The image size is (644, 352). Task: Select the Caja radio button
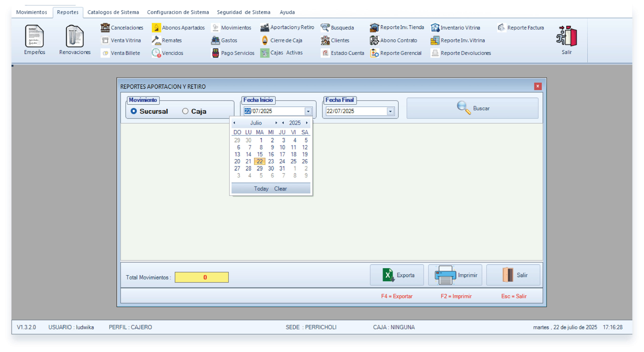coord(185,111)
